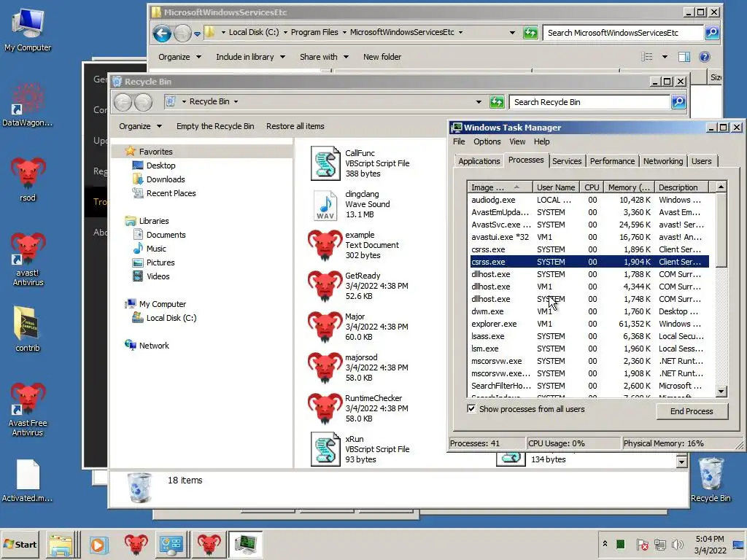The width and height of the screenshot is (747, 560).
Task: Select the explorer.exe process row
Action: [x=589, y=324]
